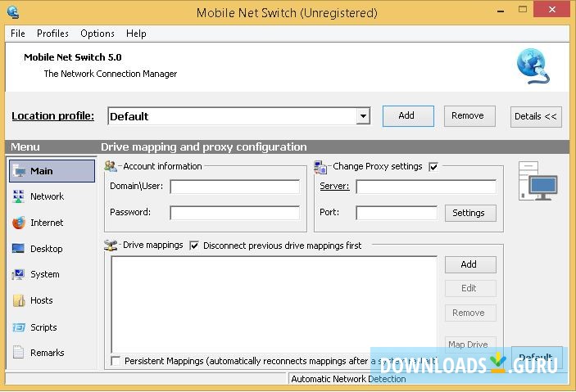The width and height of the screenshot is (576, 392).
Task: Click the proxy Server input field
Action: 426,187
